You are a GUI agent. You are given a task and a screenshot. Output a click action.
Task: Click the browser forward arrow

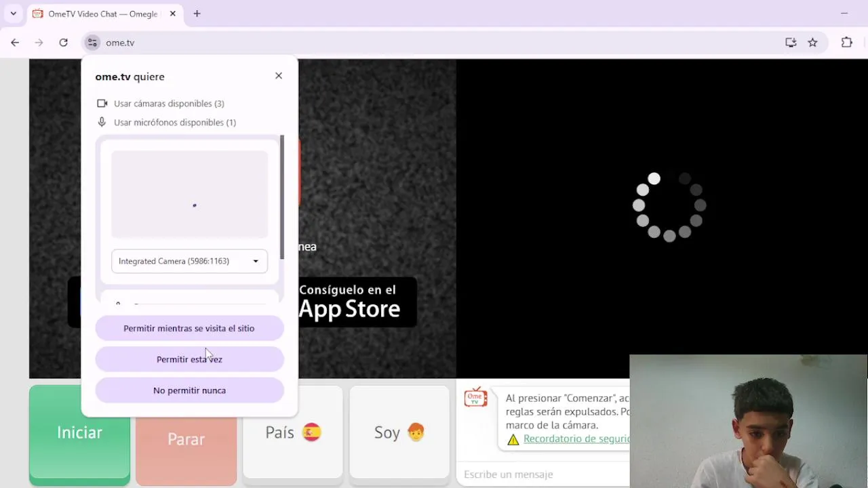pyautogui.click(x=39, y=43)
